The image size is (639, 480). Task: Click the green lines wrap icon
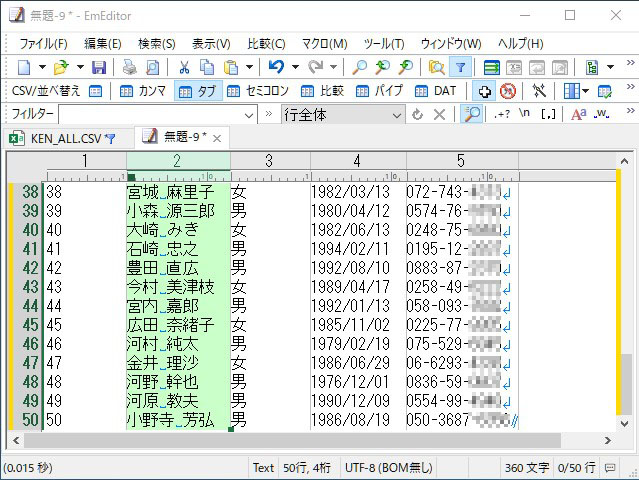click(491, 67)
